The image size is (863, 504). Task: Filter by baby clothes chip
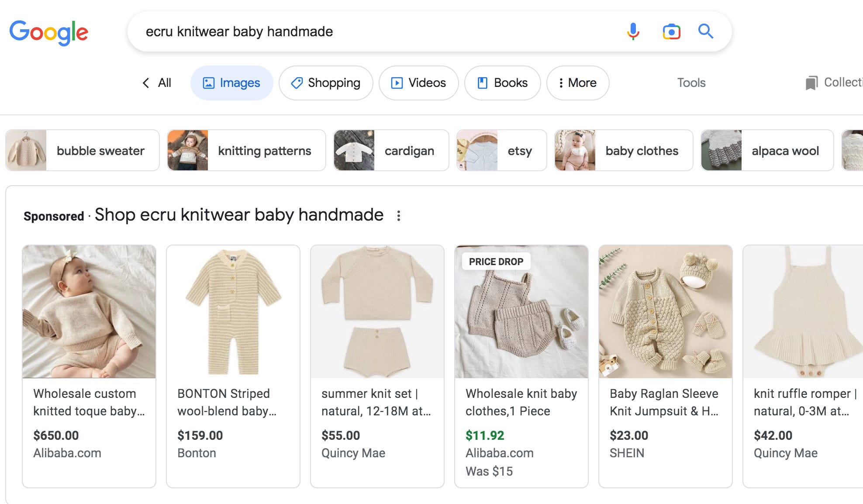[624, 150]
